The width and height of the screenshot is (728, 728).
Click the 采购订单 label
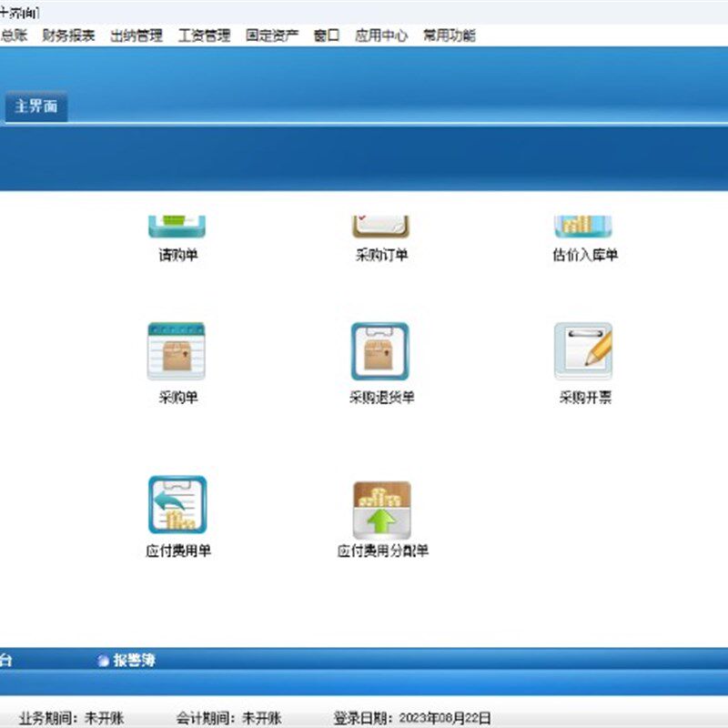(381, 255)
